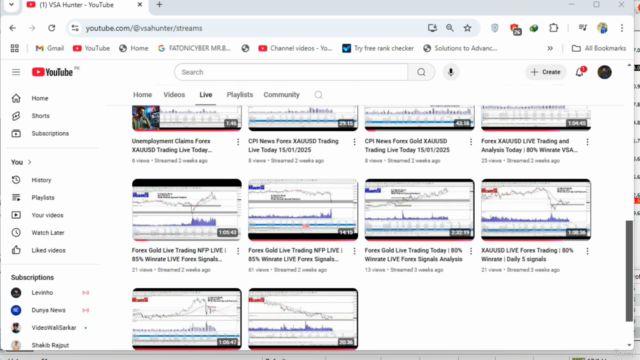Open the Gmail bookmark
640x360 pixels.
49,48
